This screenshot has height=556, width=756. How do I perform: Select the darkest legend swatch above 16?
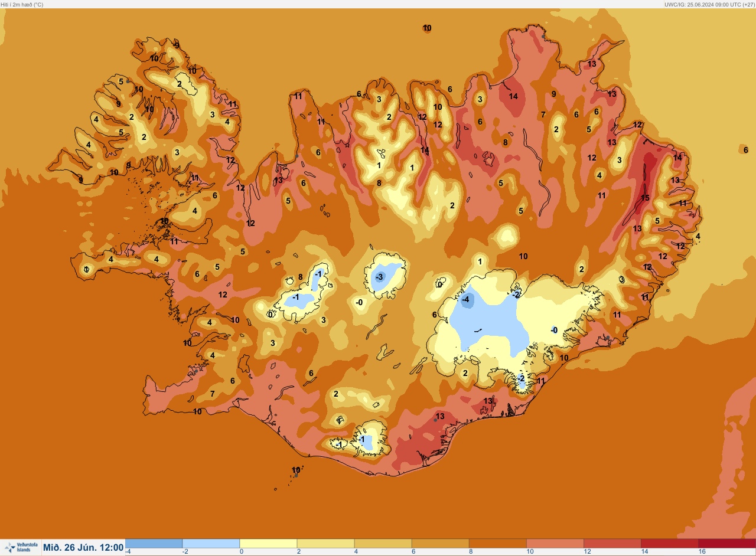click(x=727, y=544)
